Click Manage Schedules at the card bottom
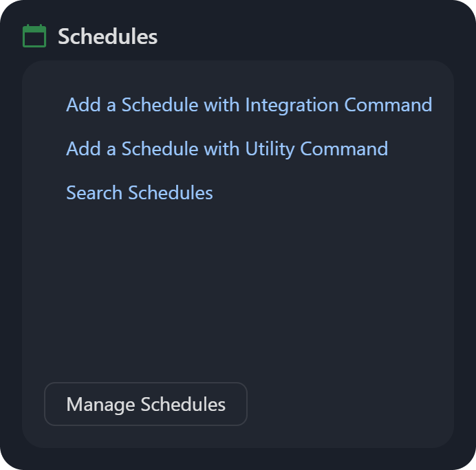476x470 pixels. (x=146, y=404)
